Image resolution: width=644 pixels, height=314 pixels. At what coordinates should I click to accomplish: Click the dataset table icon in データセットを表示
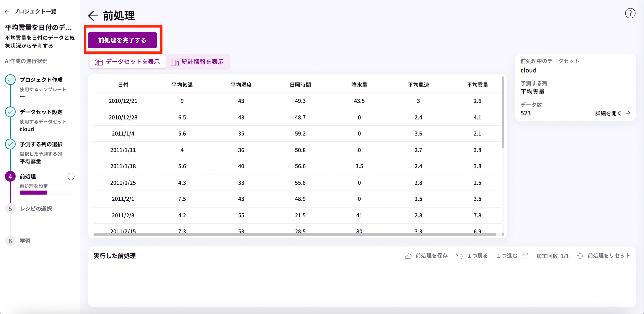coord(99,62)
